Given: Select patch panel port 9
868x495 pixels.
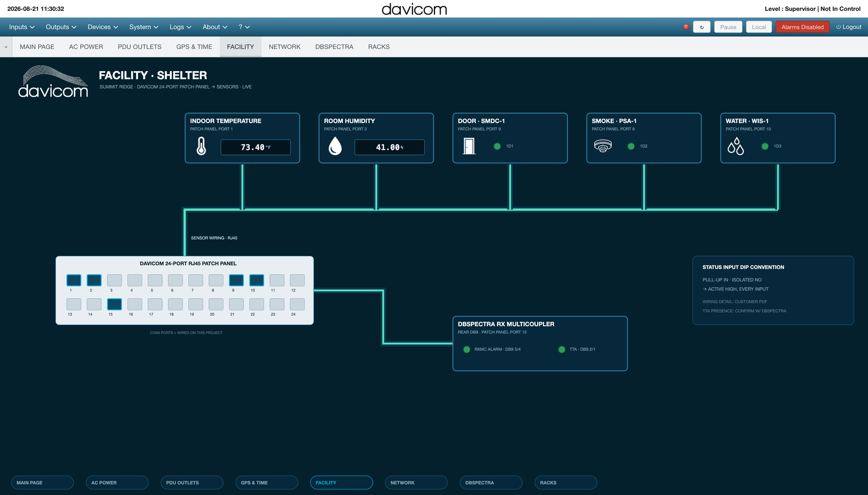Looking at the screenshot, I should [236, 280].
